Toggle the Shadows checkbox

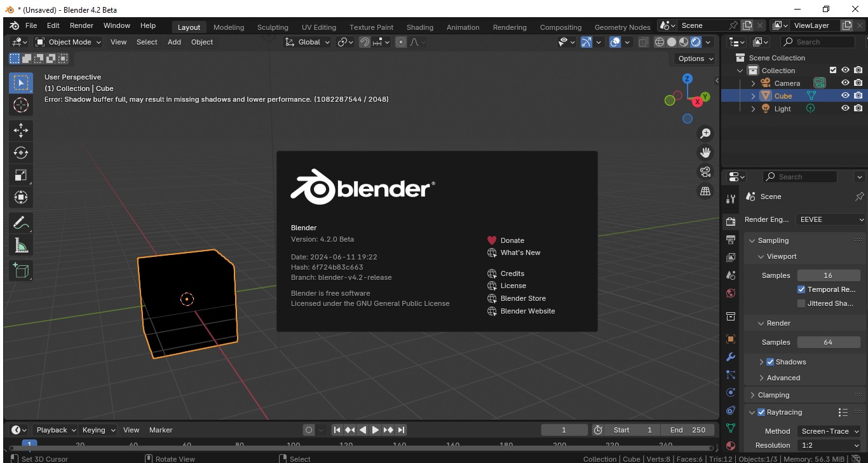pos(770,362)
